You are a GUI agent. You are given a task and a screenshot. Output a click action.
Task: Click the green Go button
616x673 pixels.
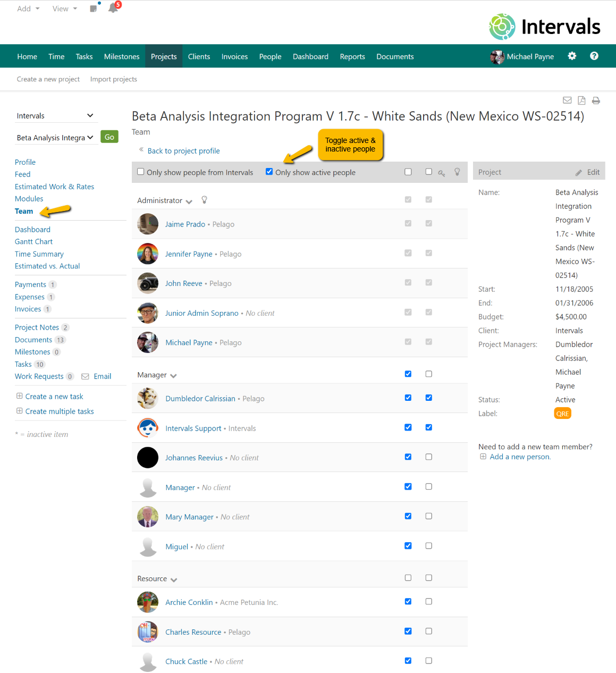(109, 137)
